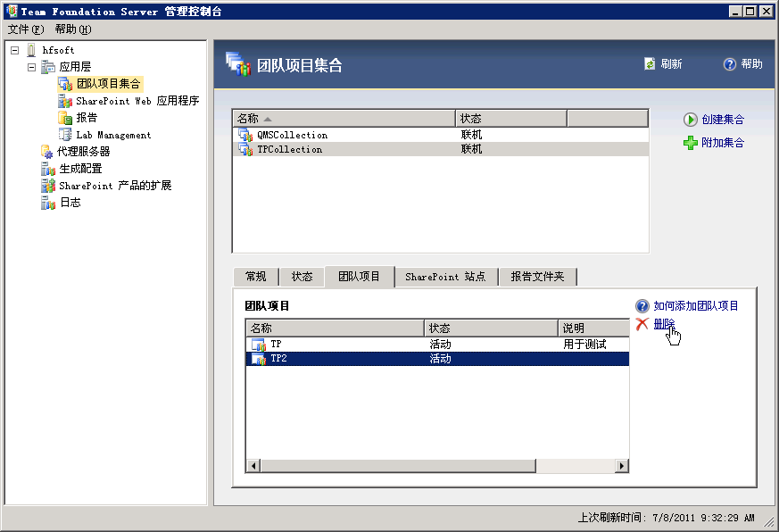Image resolution: width=779 pixels, height=532 pixels.
Task: Click the 刷新 refresh icon
Action: (650, 64)
